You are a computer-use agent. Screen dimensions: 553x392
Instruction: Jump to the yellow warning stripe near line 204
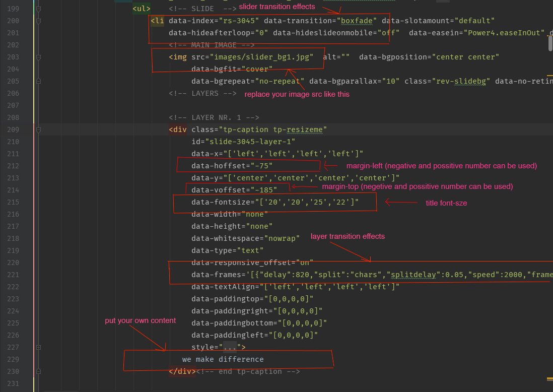pos(550,76)
